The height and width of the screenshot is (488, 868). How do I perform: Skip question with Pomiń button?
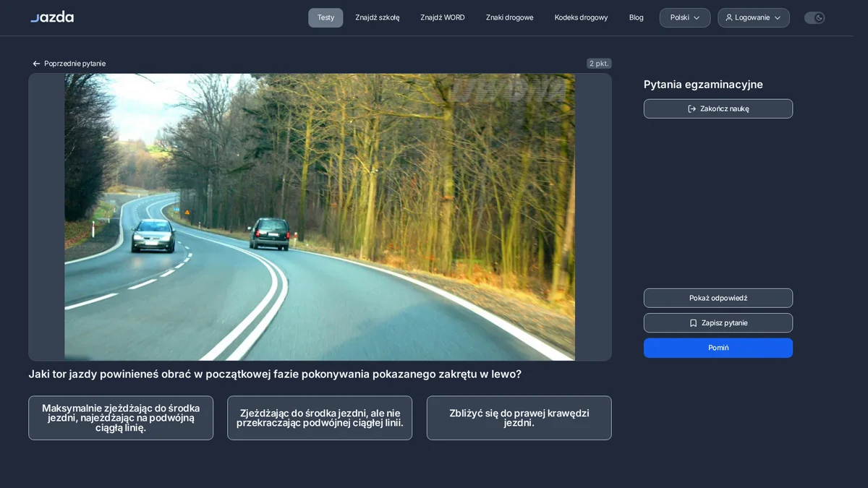coord(718,348)
